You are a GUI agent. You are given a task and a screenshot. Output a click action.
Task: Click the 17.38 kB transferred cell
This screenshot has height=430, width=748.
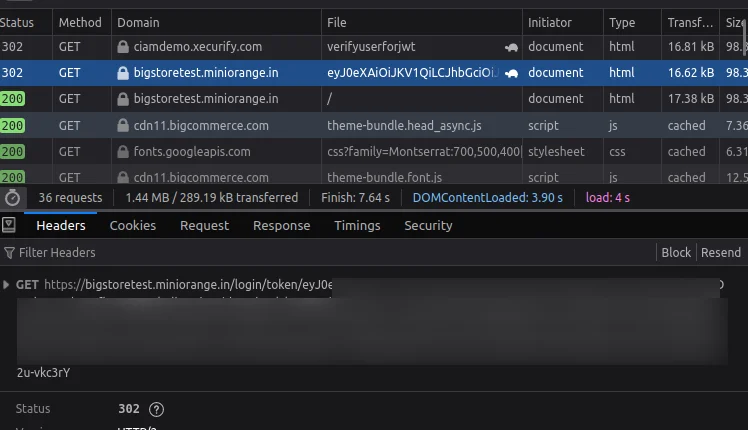691,99
